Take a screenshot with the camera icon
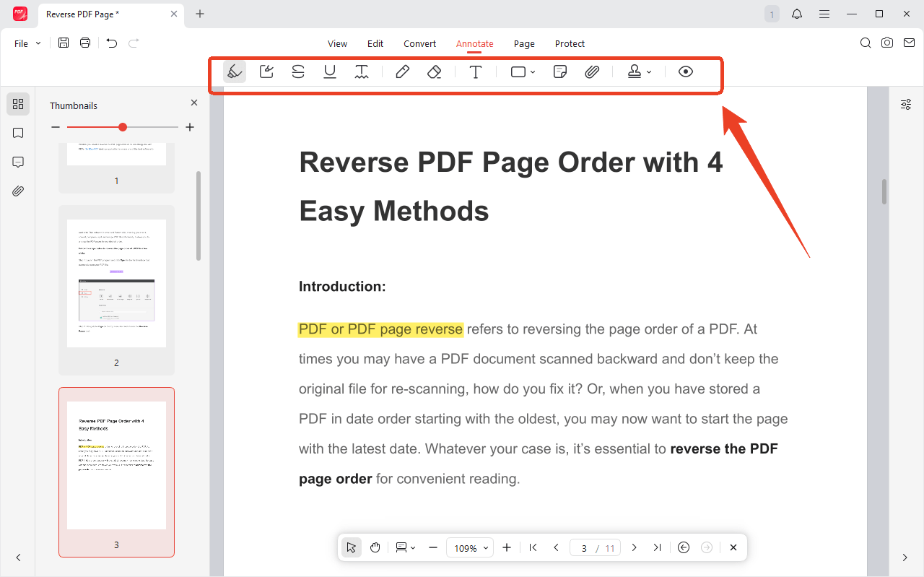Screen dimensions: 924x577 click(x=887, y=43)
